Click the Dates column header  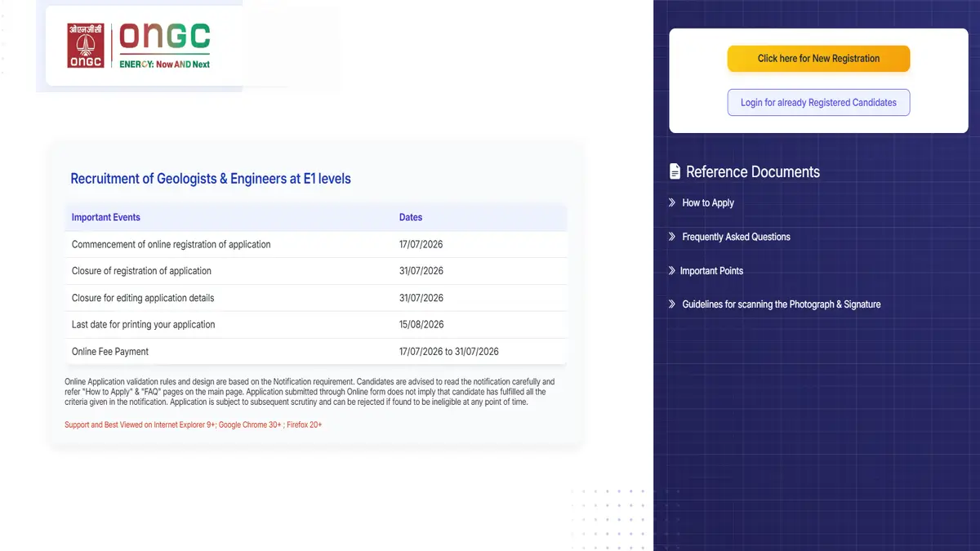coord(411,217)
